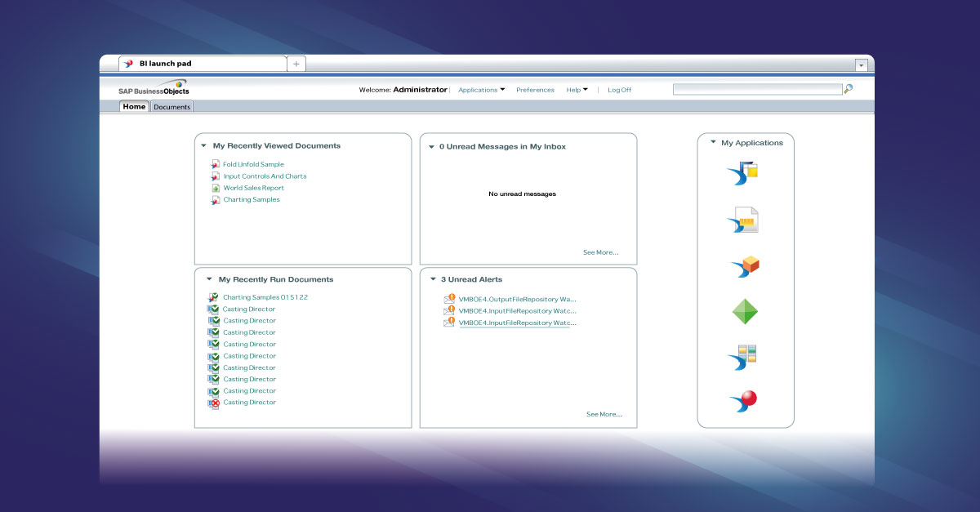Click the 'No unread messages' text
The image size is (980, 512).
click(522, 194)
